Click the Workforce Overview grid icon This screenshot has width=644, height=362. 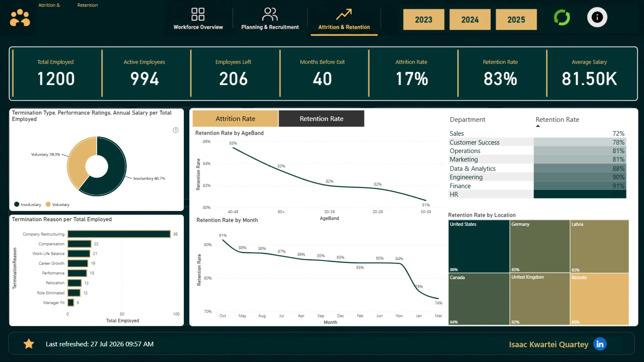point(198,14)
